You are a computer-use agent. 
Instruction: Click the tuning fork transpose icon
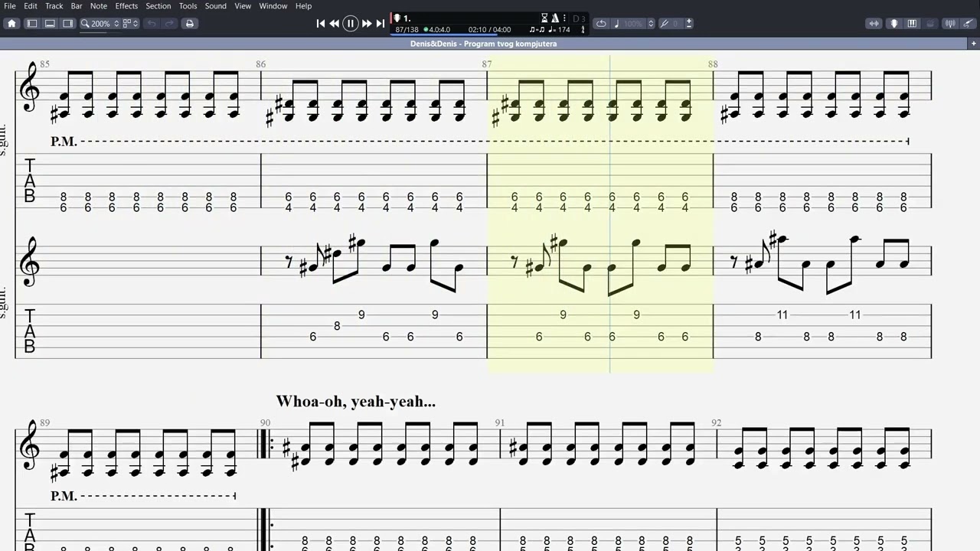[x=665, y=24]
